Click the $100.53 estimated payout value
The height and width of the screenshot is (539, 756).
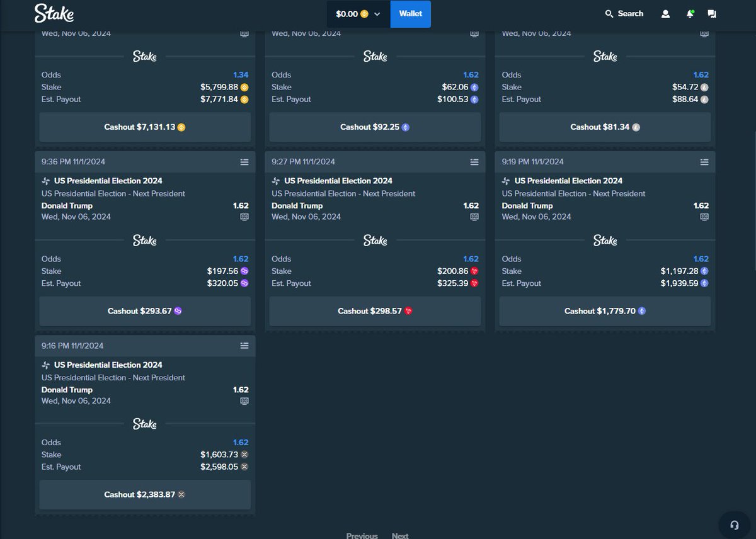point(453,99)
